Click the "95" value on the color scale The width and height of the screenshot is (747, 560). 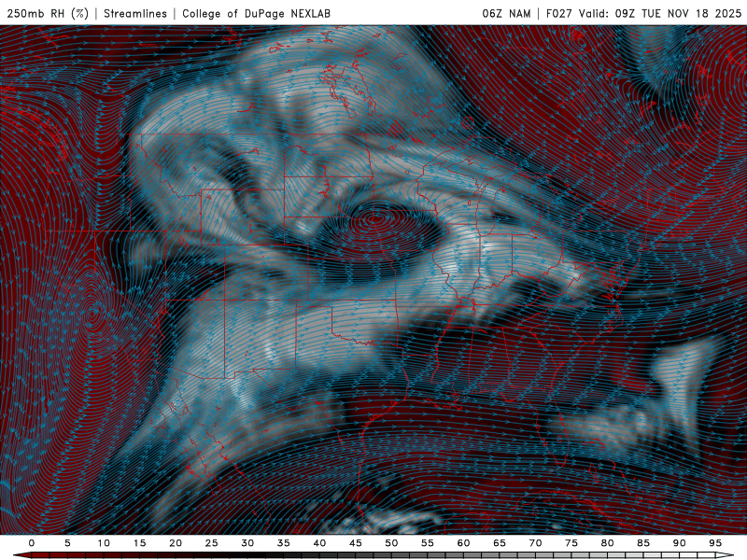coord(715,543)
